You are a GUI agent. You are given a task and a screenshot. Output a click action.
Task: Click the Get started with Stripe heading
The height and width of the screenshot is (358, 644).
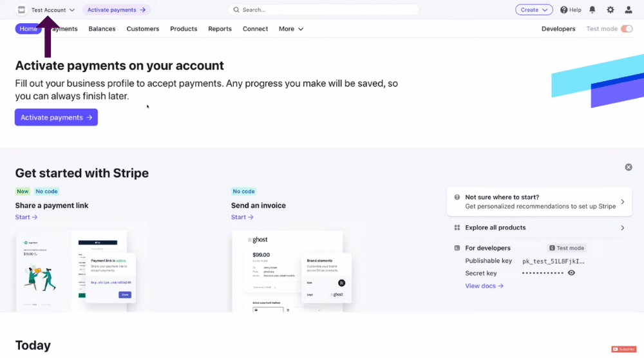(82, 173)
